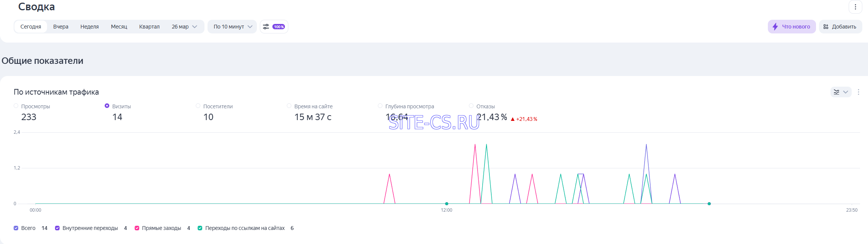Image resolution: width=868 pixels, height=244 pixels.
Task: Select the 'Отказы' metric radio button
Action: (471, 106)
